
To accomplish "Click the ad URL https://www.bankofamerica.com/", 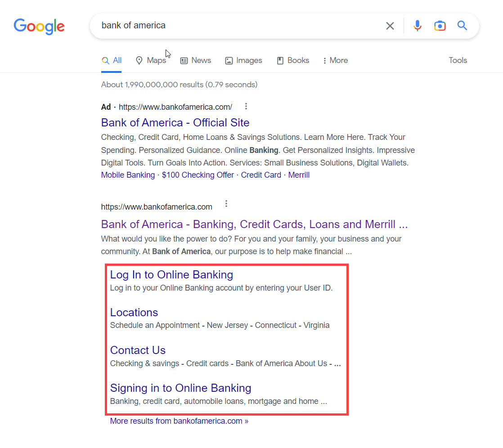I will (x=175, y=107).
